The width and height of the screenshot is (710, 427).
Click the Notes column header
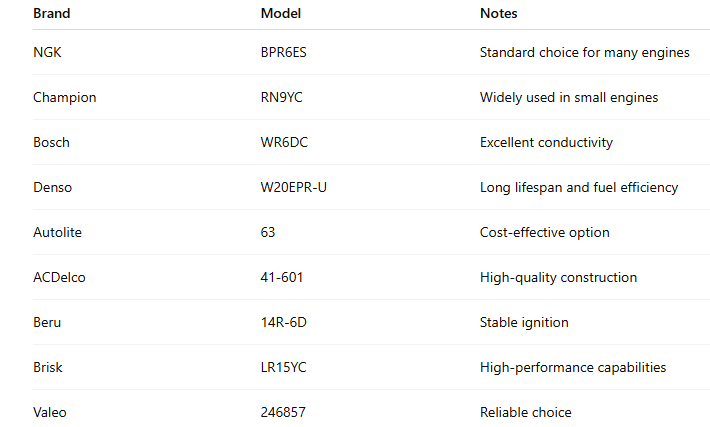(499, 14)
